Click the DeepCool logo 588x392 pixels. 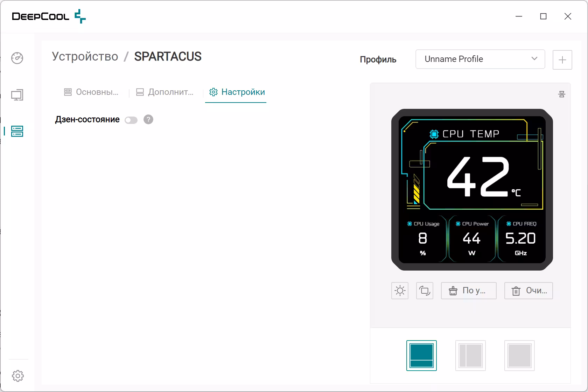(49, 16)
